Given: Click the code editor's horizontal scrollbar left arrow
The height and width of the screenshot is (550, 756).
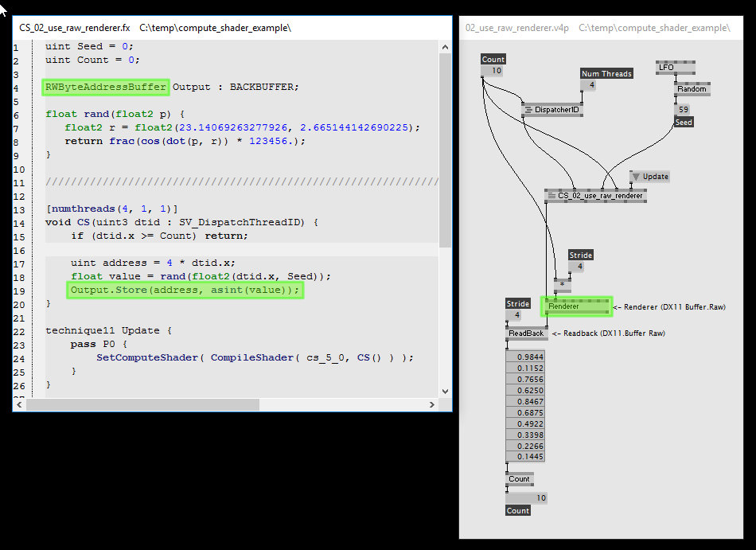Looking at the screenshot, I should pos(20,404).
